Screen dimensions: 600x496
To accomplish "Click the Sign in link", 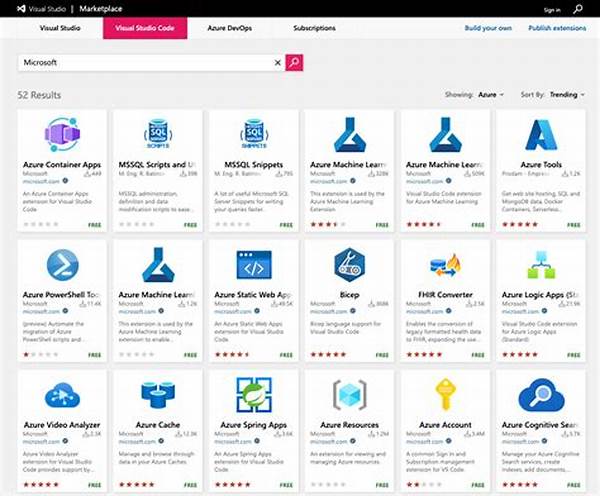I will (x=552, y=9).
